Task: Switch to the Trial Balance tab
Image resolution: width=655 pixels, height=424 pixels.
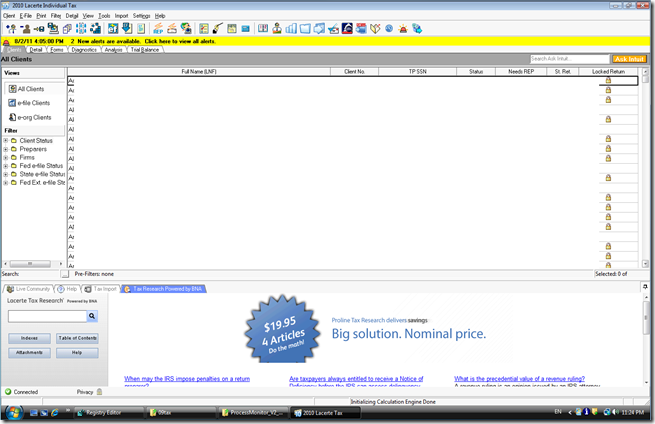Action: 145,50
